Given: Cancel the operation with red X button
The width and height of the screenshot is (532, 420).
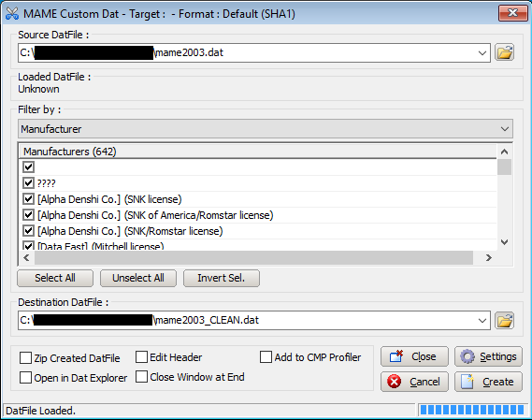Looking at the screenshot, I should pos(414,382).
